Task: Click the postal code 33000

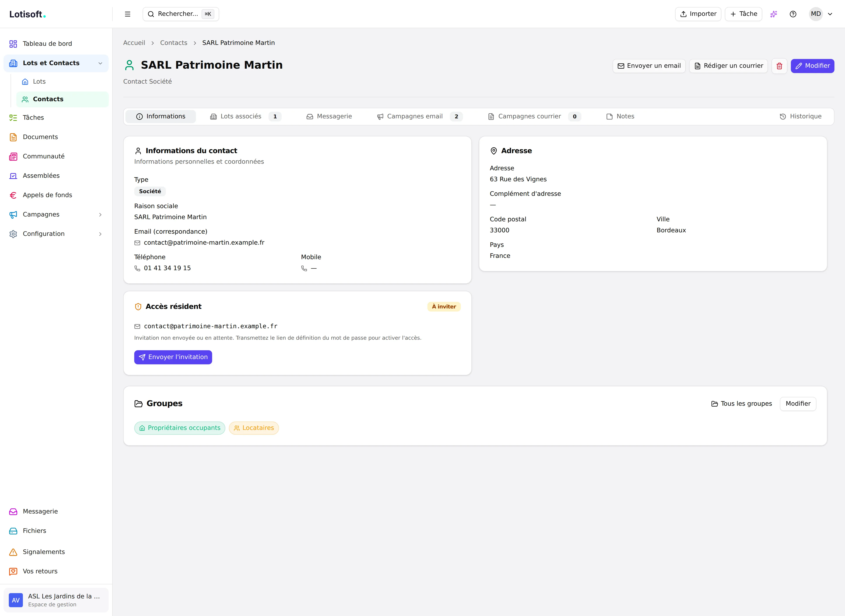Action: (x=500, y=230)
